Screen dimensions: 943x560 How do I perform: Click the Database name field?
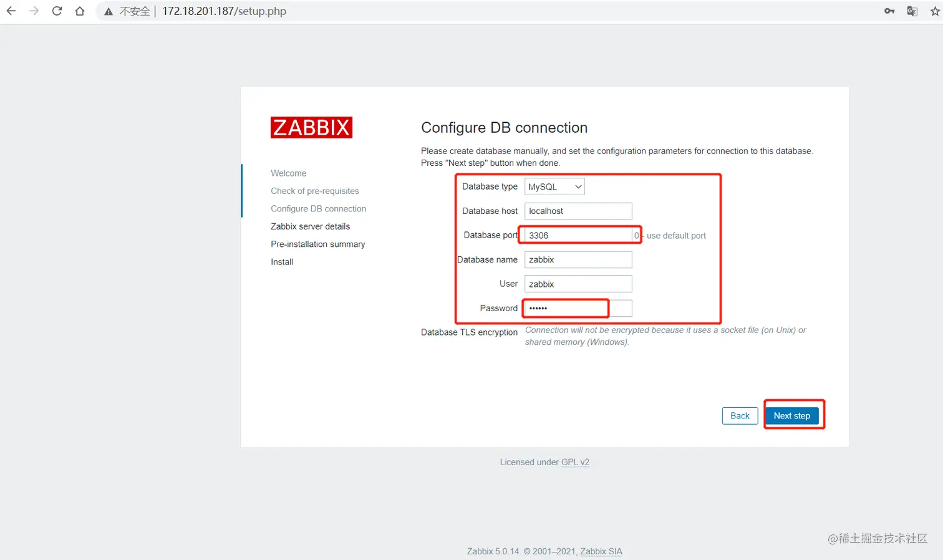click(578, 259)
